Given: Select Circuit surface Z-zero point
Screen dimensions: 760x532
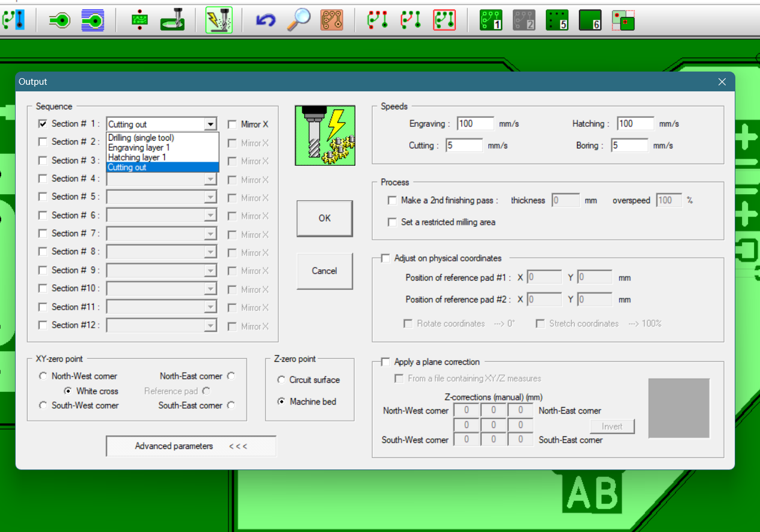Looking at the screenshot, I should (x=281, y=380).
